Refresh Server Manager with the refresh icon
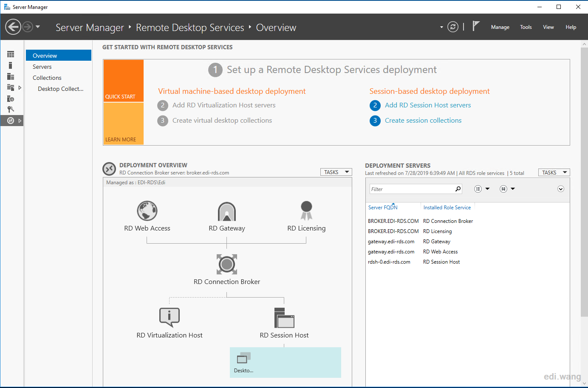 pos(453,27)
